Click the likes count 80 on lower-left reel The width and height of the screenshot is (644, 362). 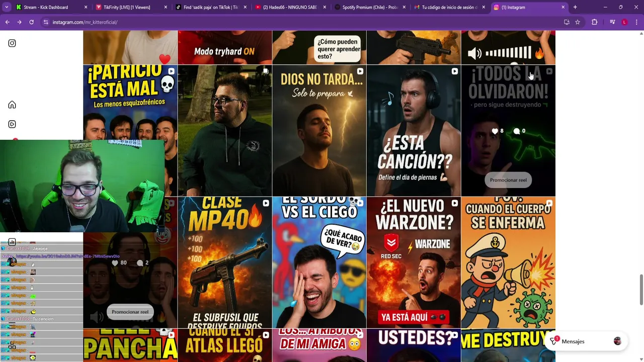pos(119,262)
